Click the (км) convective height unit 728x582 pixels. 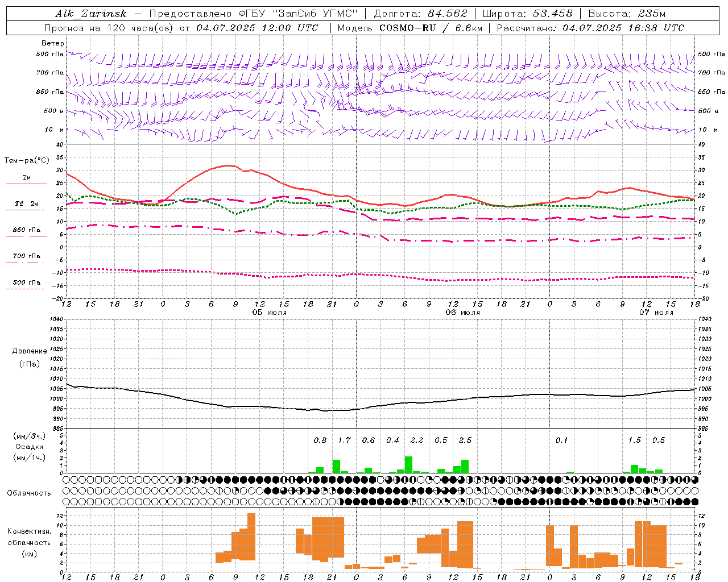[30, 554]
